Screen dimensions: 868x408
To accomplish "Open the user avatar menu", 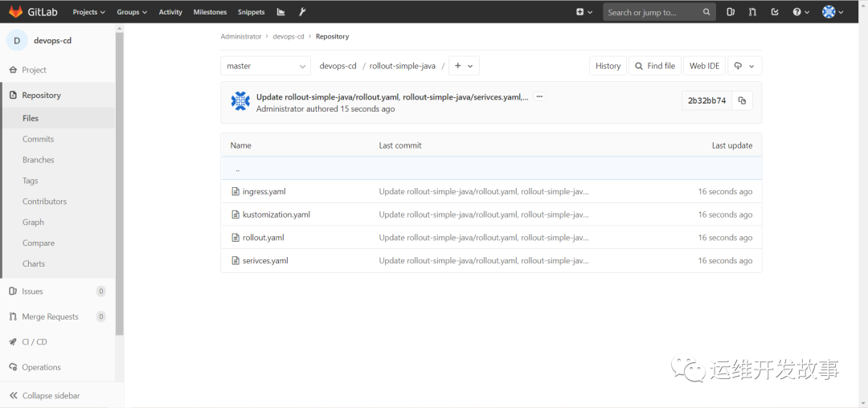I will pyautogui.click(x=833, y=11).
